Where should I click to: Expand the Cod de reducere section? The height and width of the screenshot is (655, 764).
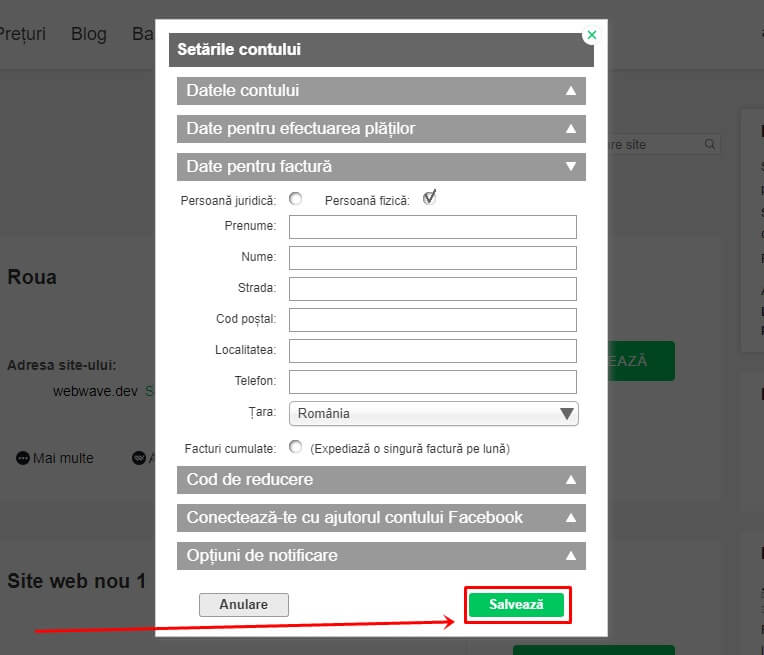381,480
